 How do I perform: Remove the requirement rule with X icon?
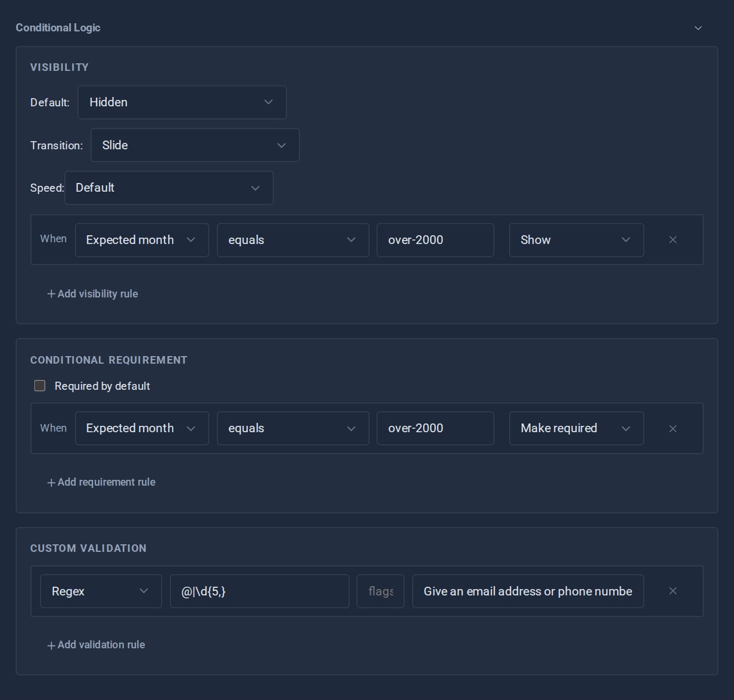pyautogui.click(x=673, y=429)
